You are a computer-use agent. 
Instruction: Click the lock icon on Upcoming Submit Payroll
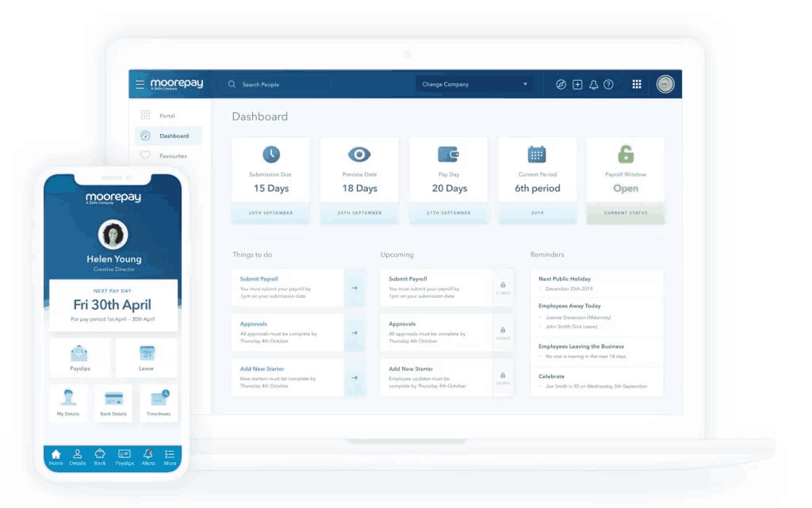503,285
